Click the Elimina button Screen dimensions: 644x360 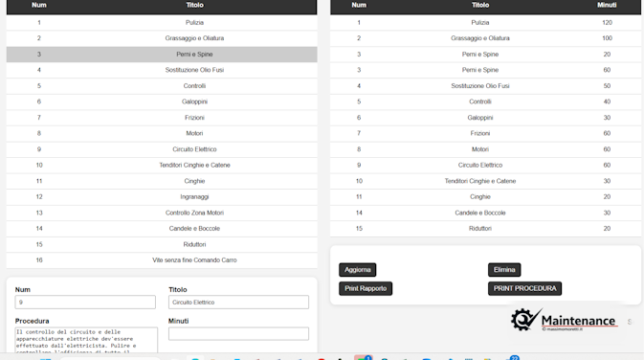point(504,270)
